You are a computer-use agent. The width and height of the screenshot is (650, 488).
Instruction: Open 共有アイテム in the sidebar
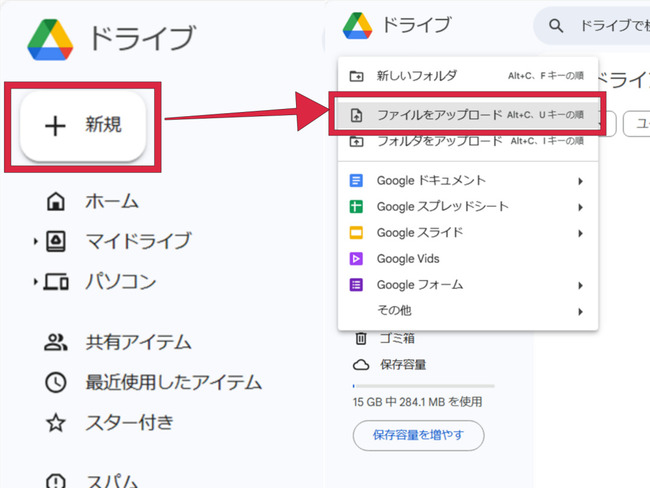tap(138, 342)
